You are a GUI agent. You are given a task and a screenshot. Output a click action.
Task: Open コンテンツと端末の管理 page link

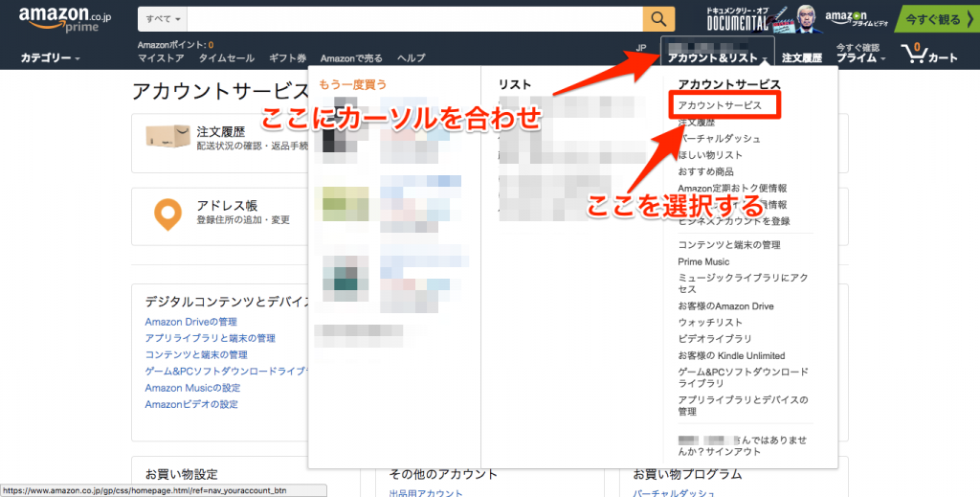click(196, 354)
